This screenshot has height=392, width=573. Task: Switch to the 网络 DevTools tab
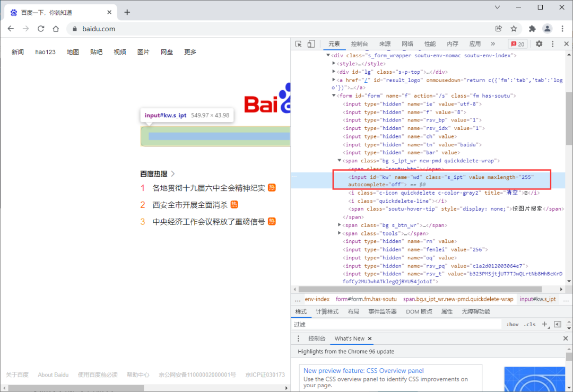click(407, 44)
